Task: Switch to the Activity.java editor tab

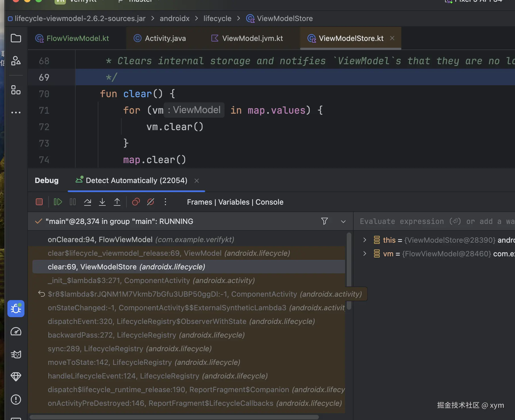Action: click(x=165, y=38)
